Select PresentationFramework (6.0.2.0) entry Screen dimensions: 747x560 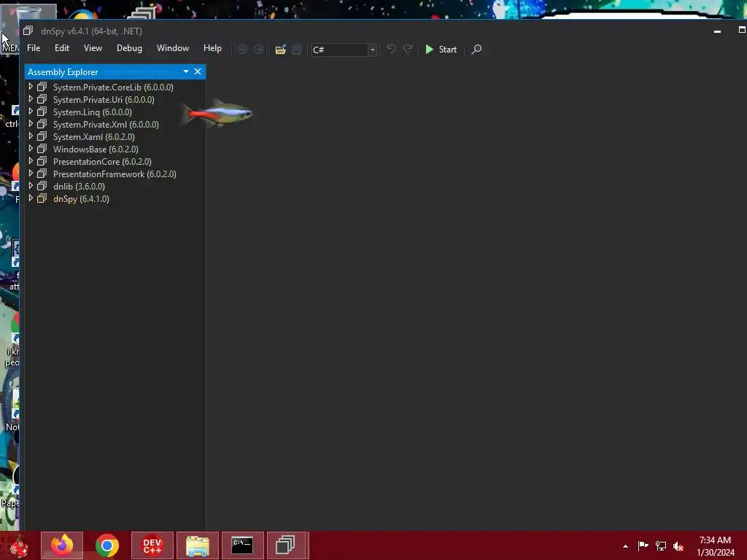pos(115,174)
